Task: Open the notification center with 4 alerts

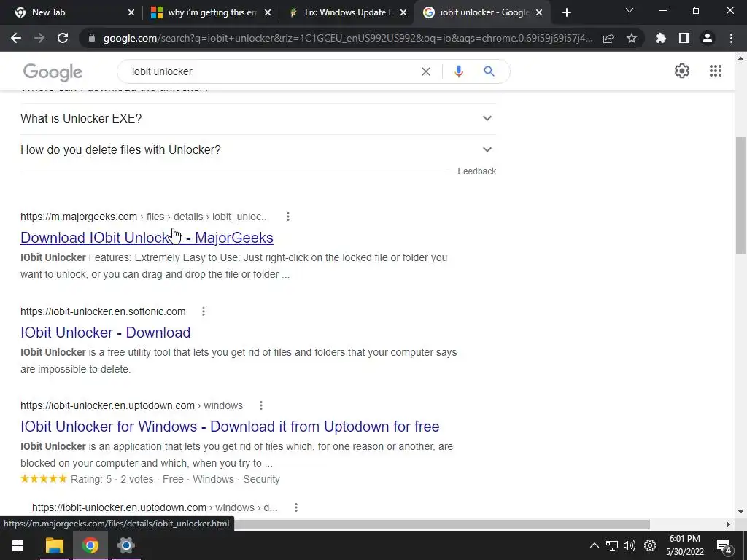Action: click(x=724, y=546)
